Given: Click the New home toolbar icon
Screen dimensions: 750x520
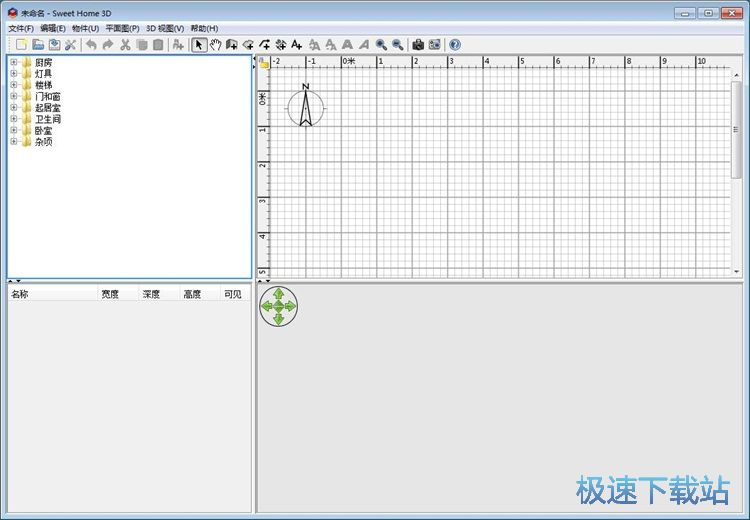Looking at the screenshot, I should (21, 44).
